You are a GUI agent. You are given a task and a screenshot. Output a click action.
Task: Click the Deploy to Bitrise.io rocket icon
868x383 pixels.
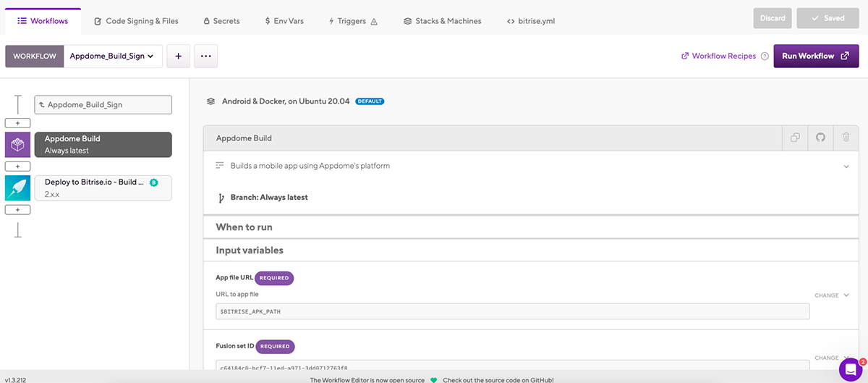pos(17,188)
